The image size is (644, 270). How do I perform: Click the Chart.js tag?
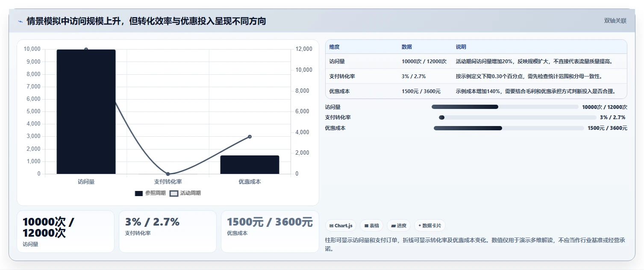[341, 226]
